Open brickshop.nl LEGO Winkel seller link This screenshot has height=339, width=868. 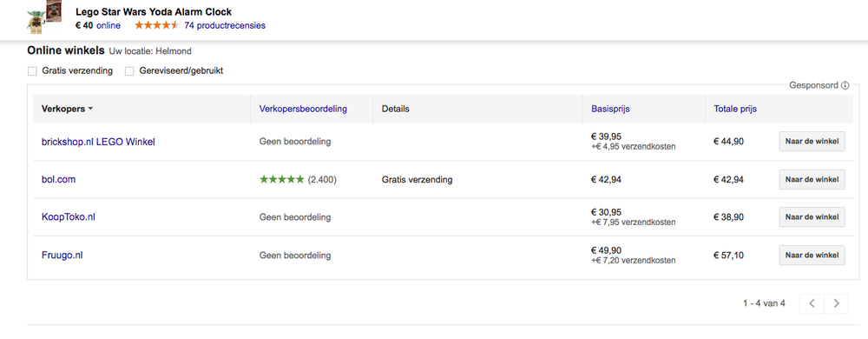(98, 142)
